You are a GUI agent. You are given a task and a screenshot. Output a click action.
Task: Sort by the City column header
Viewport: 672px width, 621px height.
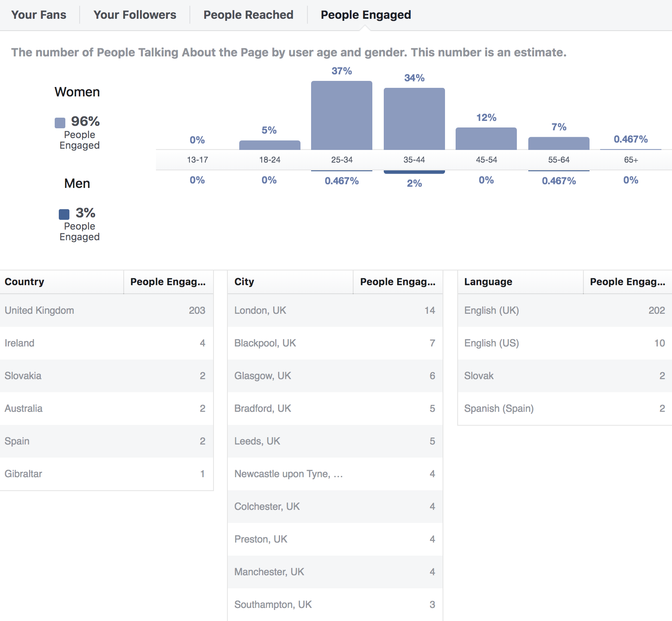pos(243,281)
